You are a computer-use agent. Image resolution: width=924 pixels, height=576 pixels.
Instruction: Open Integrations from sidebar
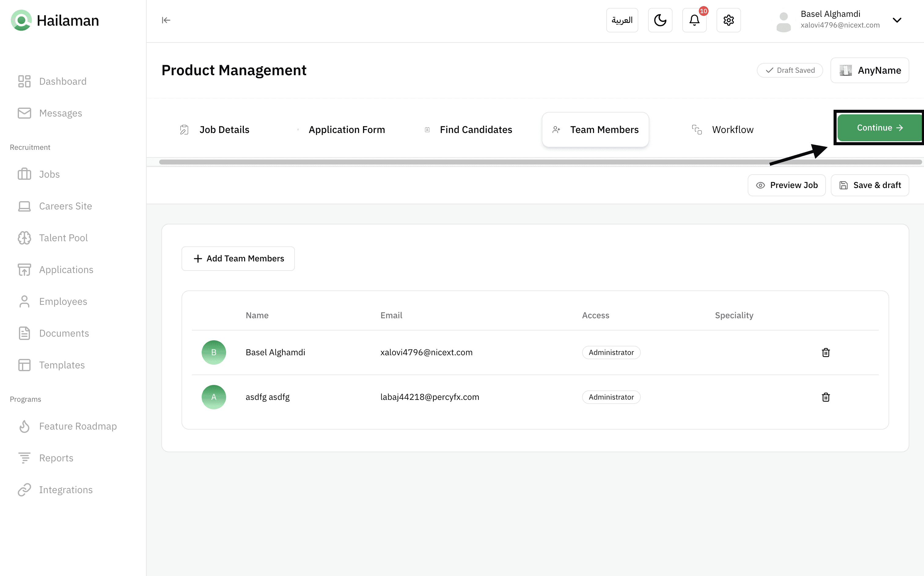[65, 489]
